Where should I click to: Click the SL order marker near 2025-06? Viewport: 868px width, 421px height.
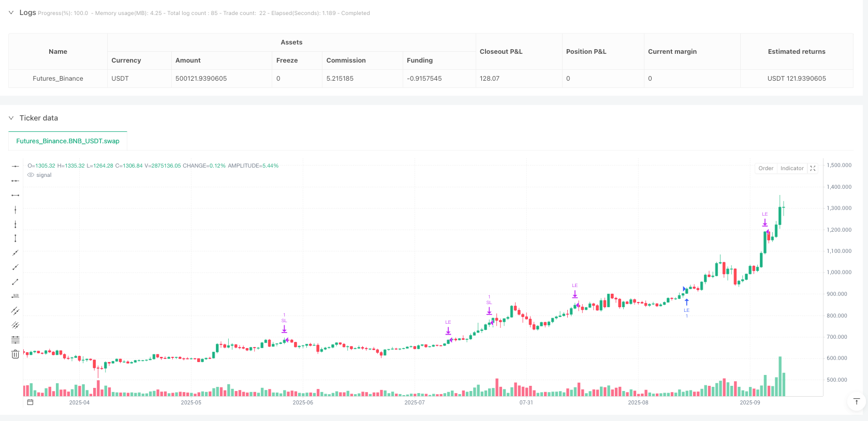click(x=284, y=328)
